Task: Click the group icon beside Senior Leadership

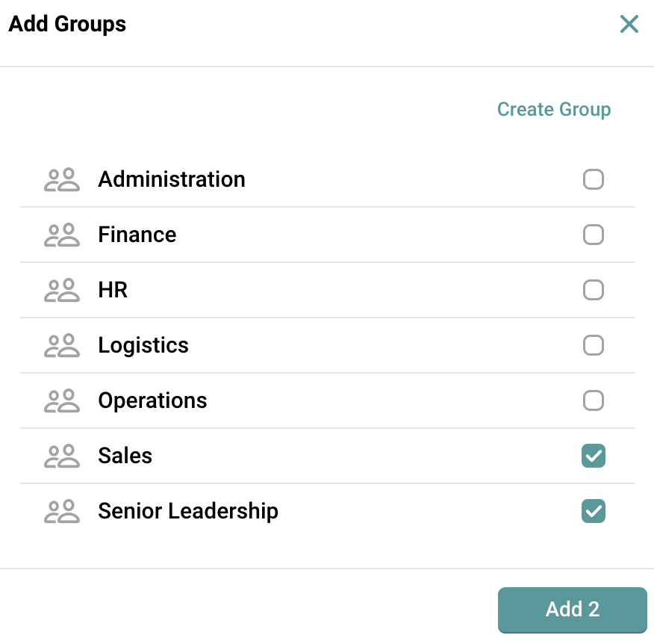Action: 62,512
